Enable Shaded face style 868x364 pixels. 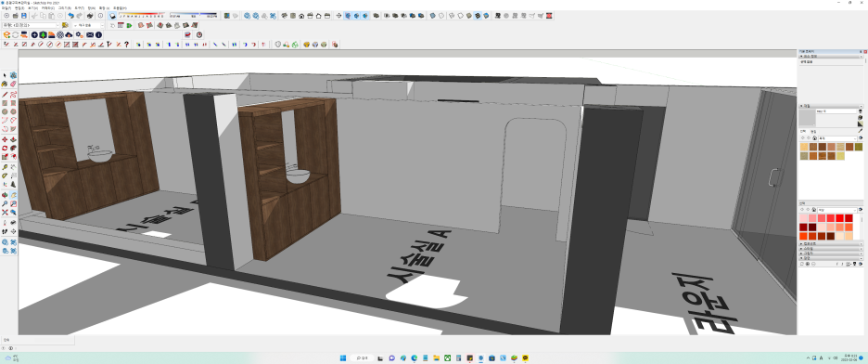[x=469, y=16]
